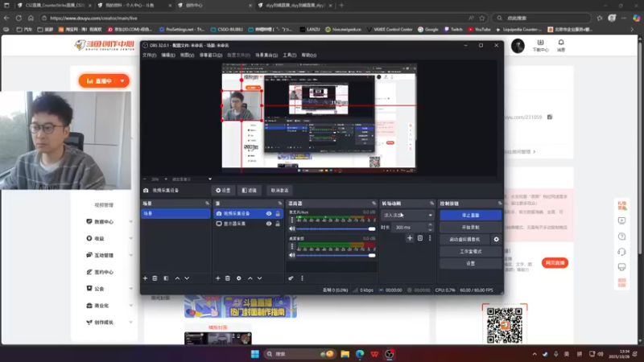Click 取消激活 deactivate button in source toolbar

point(279,191)
